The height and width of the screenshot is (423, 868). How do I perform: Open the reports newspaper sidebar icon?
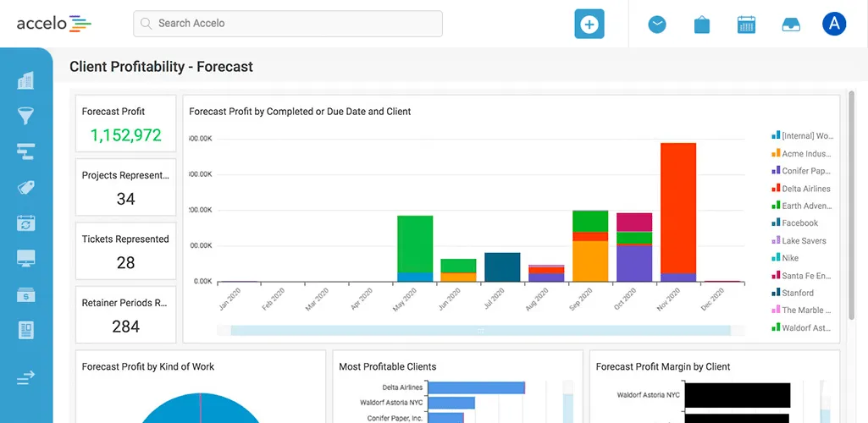click(26, 330)
